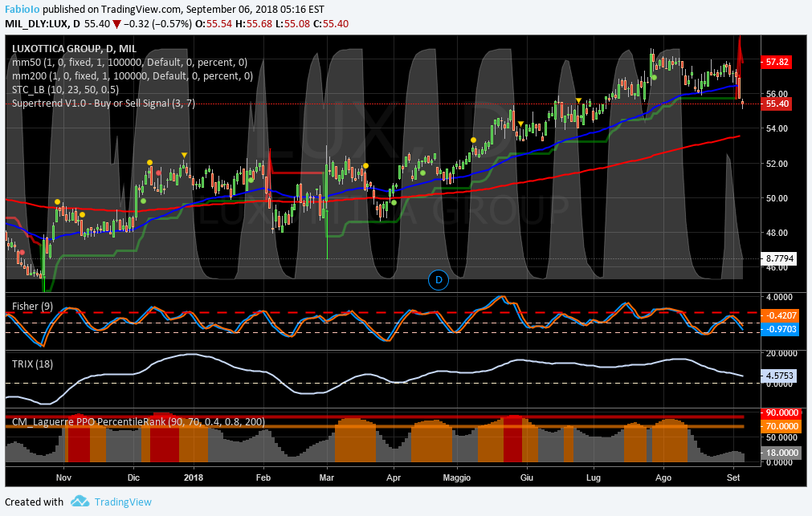Click the 52.00 price axis tick
Screen dimensions: 812x516
(777, 164)
